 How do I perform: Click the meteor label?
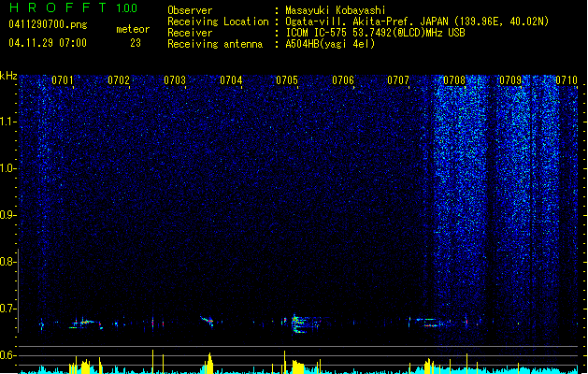point(133,29)
